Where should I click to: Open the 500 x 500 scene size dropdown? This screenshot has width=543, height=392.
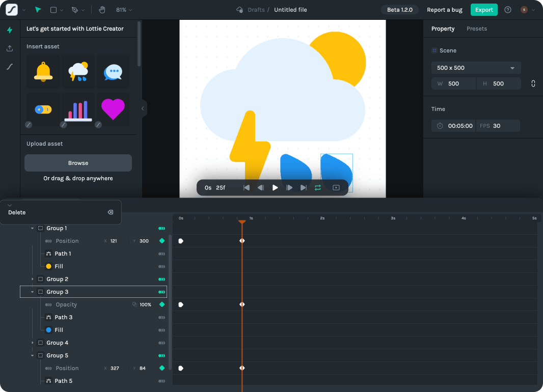point(476,68)
